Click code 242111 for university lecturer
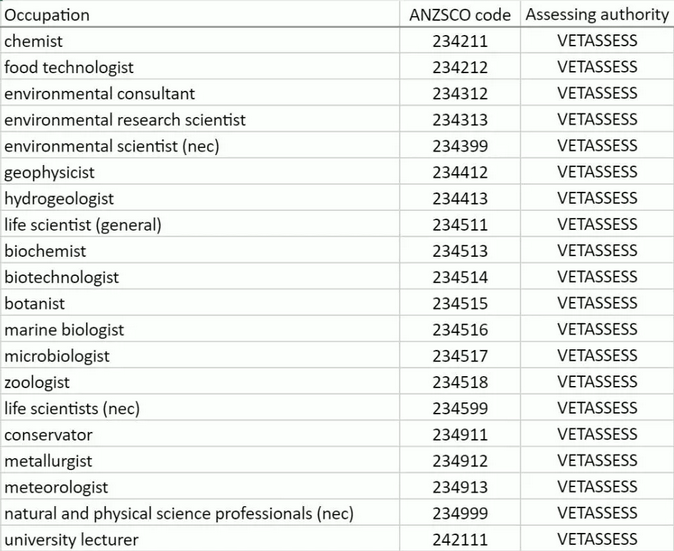 pos(460,539)
